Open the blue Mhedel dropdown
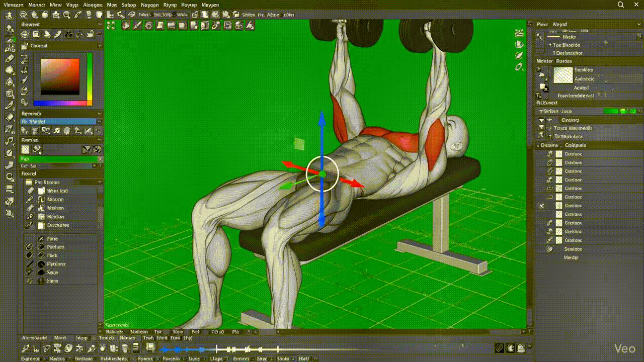Viewport: 644px width, 362px height. coord(58,121)
